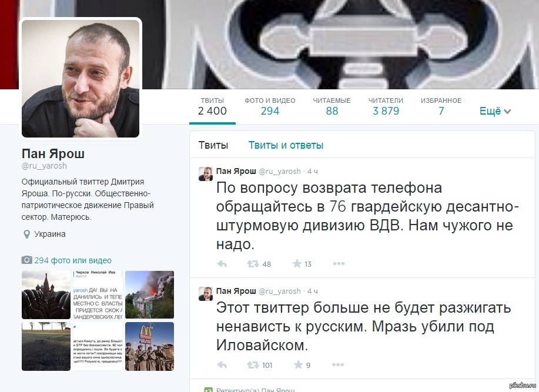The width and height of the screenshot is (539, 392).
Task: View ИЗБРАННОЕ 7 favorites
Action: pyautogui.click(x=441, y=106)
